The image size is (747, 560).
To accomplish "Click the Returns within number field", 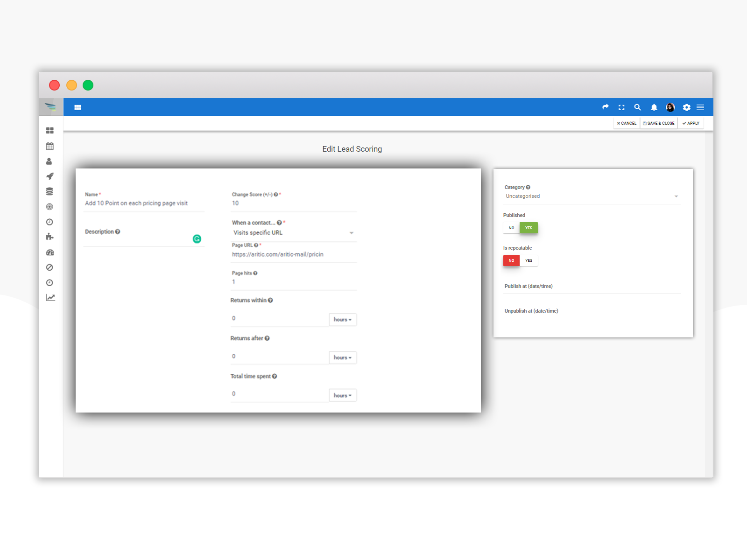I will point(280,319).
